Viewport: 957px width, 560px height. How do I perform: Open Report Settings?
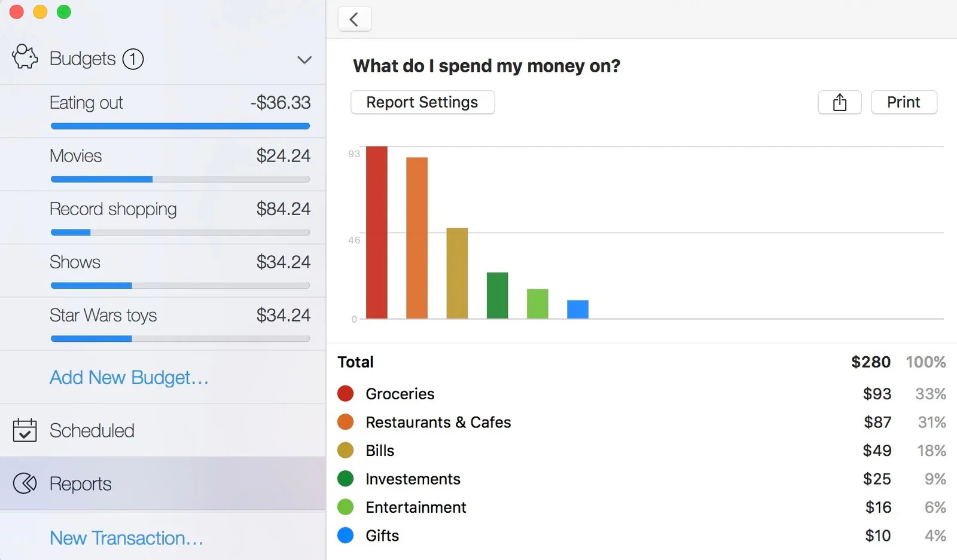click(422, 102)
